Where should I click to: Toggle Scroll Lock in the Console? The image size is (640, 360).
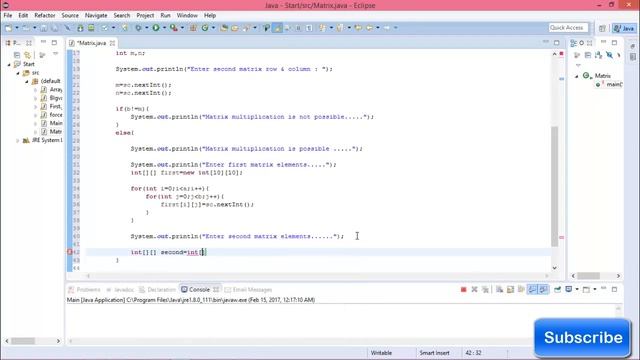click(510, 289)
